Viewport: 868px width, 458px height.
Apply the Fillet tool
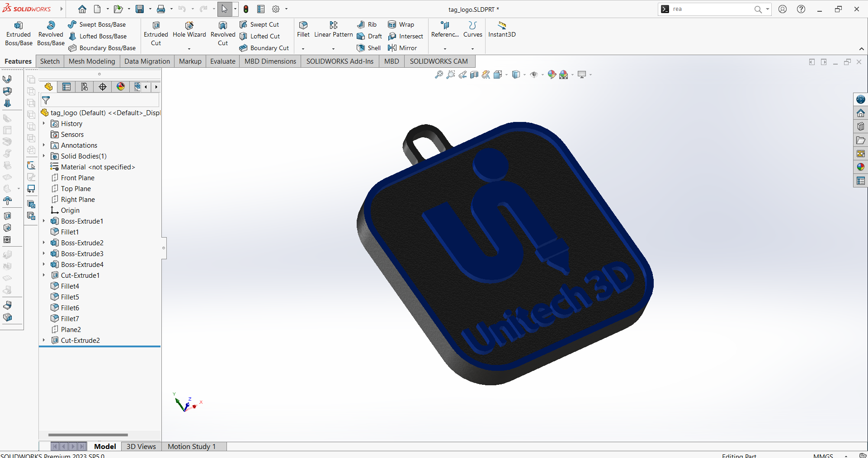[303, 30]
